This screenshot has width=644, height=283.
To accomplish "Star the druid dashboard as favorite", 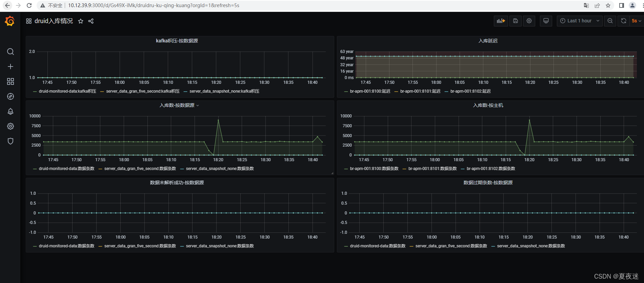I will tap(81, 21).
